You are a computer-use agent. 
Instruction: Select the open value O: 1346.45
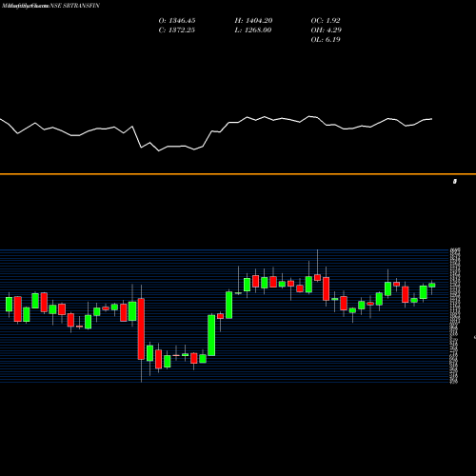tap(177, 21)
